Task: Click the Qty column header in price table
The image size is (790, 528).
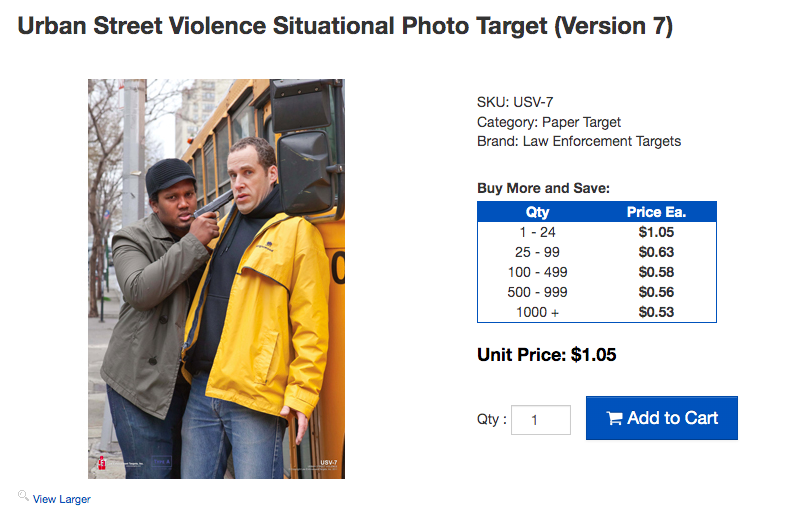Action: 537,212
